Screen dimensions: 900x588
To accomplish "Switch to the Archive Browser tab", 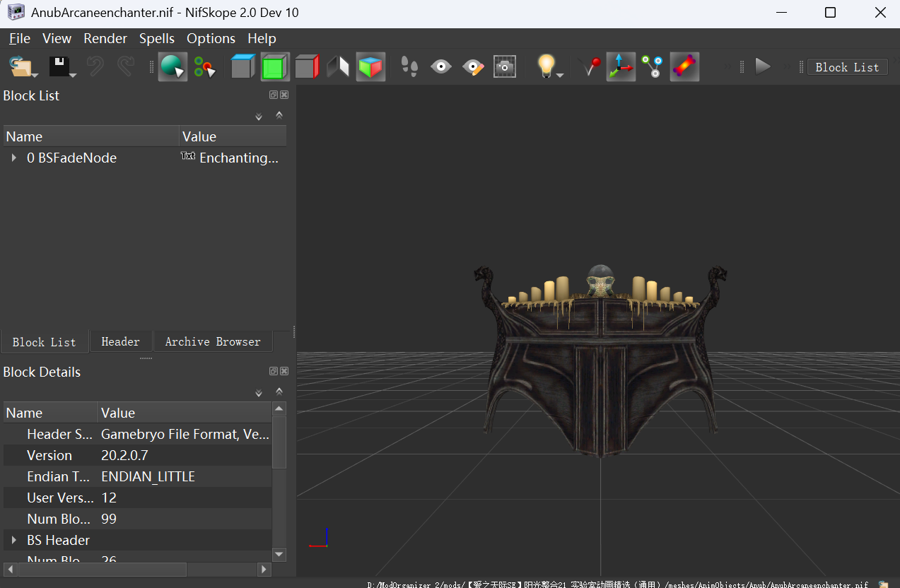I will [x=213, y=341].
